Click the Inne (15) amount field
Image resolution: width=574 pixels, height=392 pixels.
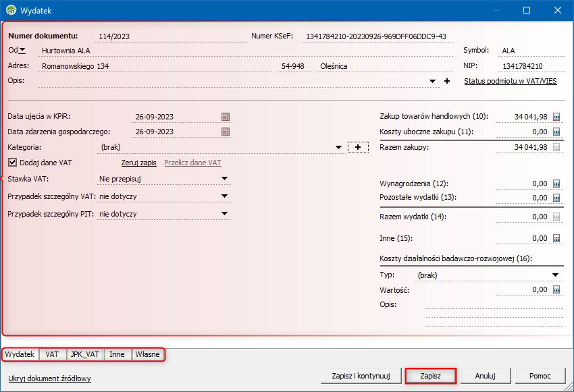click(x=523, y=238)
